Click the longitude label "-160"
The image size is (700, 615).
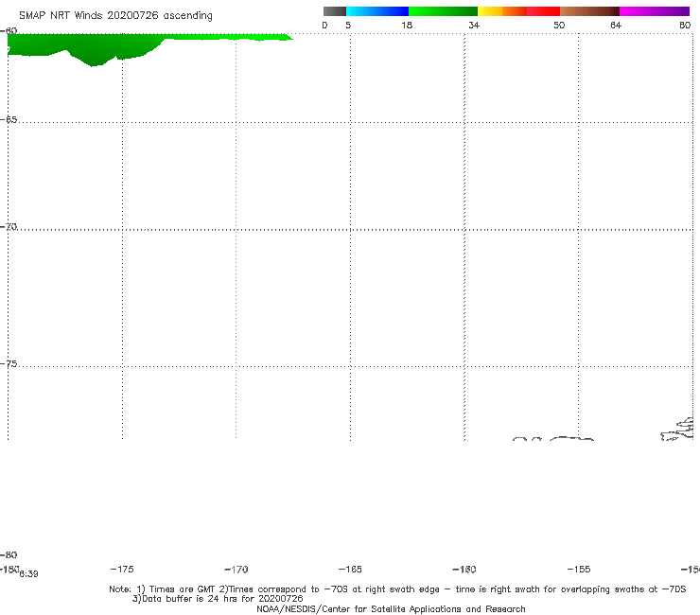(464, 569)
